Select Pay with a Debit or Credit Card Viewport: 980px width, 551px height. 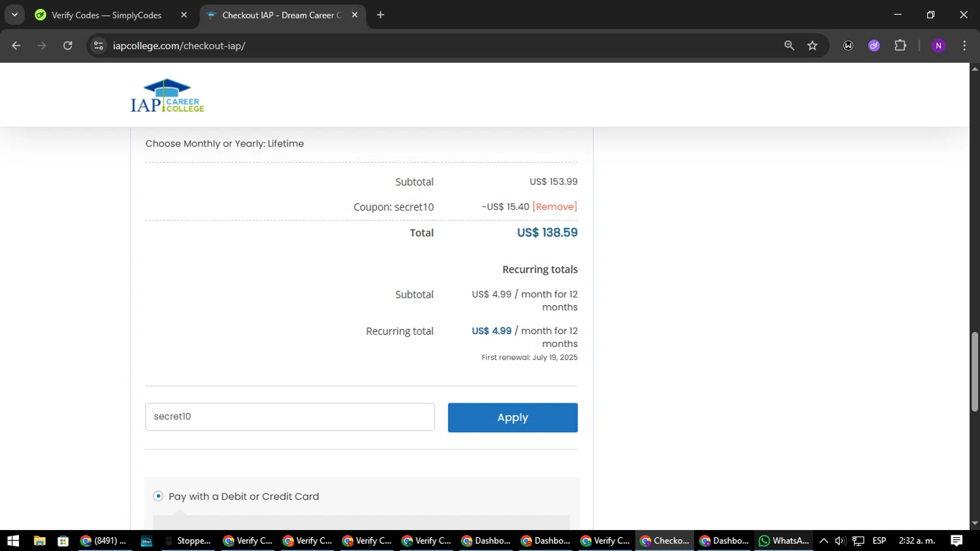pyautogui.click(x=158, y=496)
